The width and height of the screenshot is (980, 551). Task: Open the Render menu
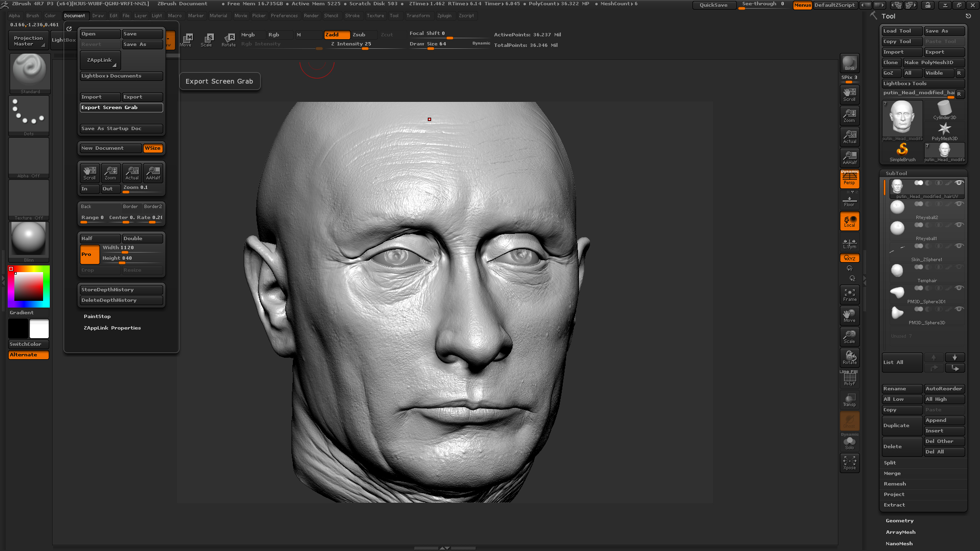[x=311, y=15]
